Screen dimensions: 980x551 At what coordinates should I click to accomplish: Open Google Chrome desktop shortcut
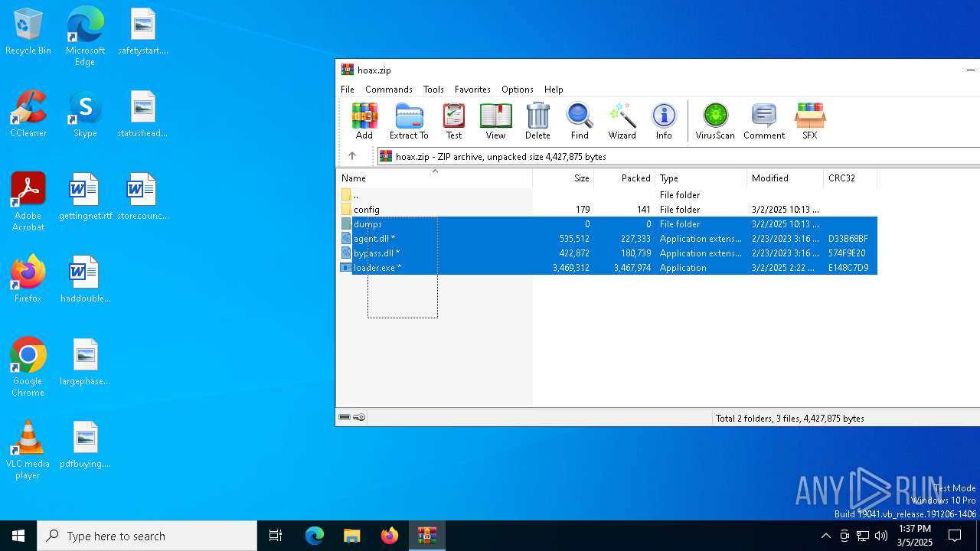28,367
